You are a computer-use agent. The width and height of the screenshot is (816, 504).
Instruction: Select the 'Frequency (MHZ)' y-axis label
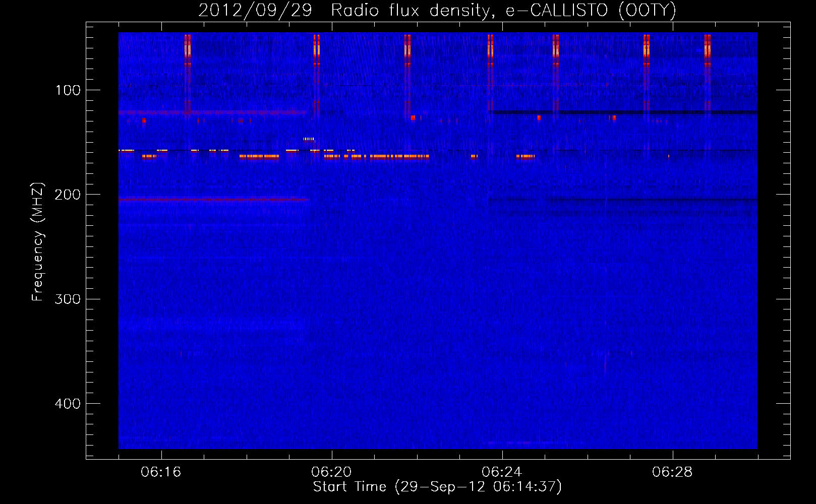coord(38,242)
